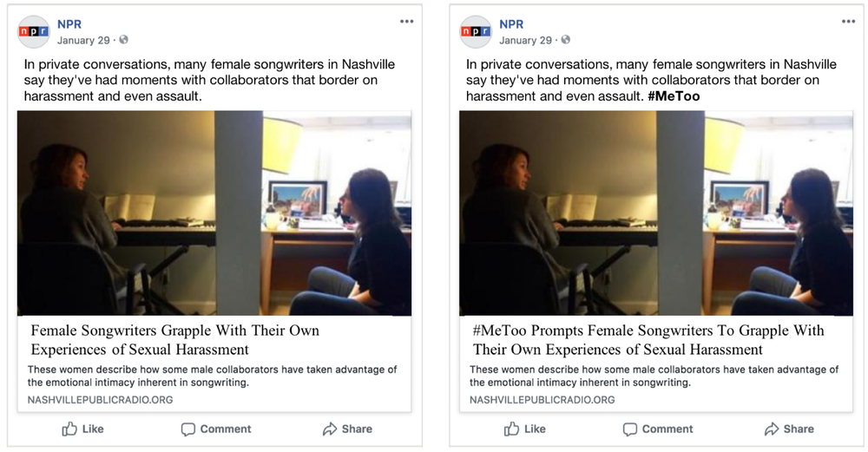This screenshot has width=868, height=452.
Task: Open the three-dot options menu on left post
Action: [x=407, y=22]
